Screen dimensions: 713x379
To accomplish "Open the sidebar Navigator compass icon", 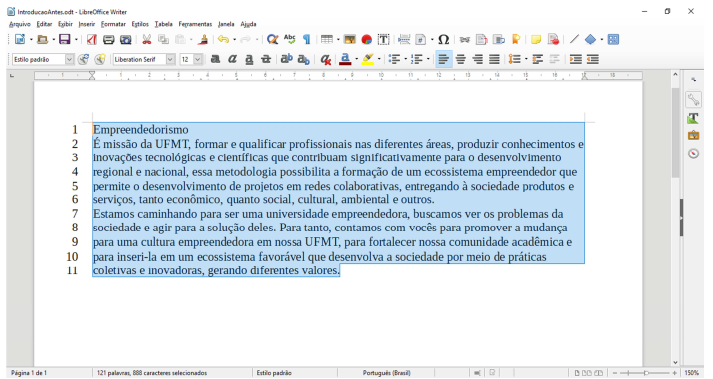I will [693, 154].
